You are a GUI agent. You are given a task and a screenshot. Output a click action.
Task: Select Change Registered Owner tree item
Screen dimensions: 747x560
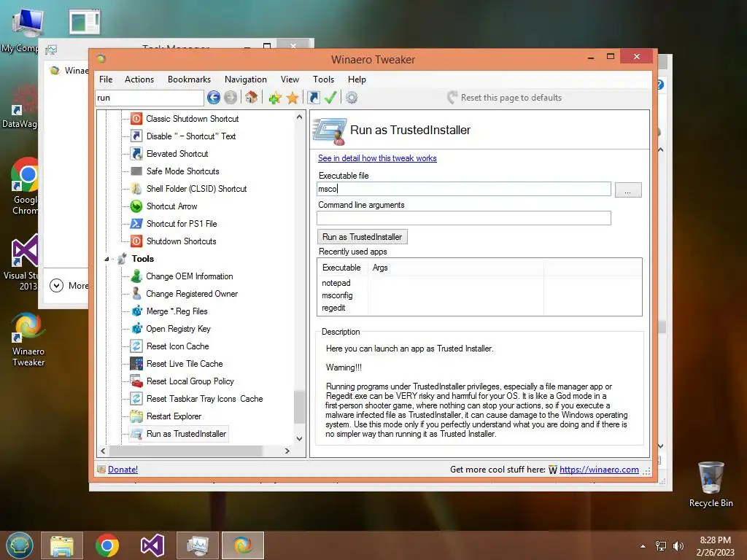pos(192,294)
